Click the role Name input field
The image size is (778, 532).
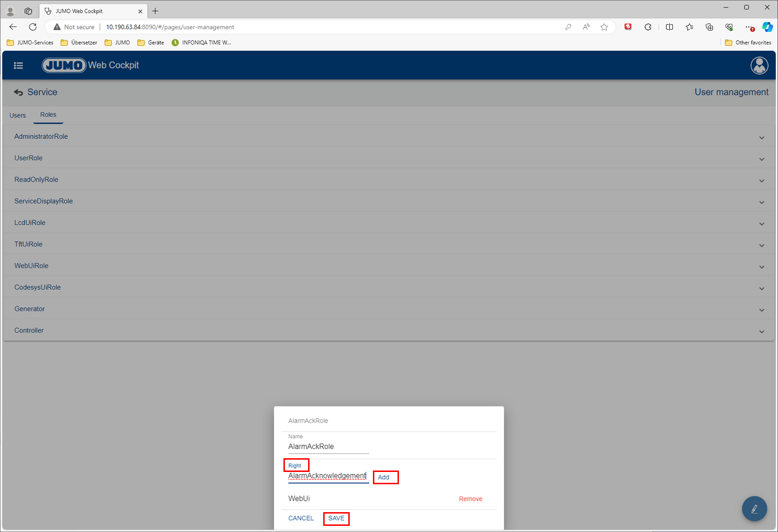pyautogui.click(x=328, y=446)
